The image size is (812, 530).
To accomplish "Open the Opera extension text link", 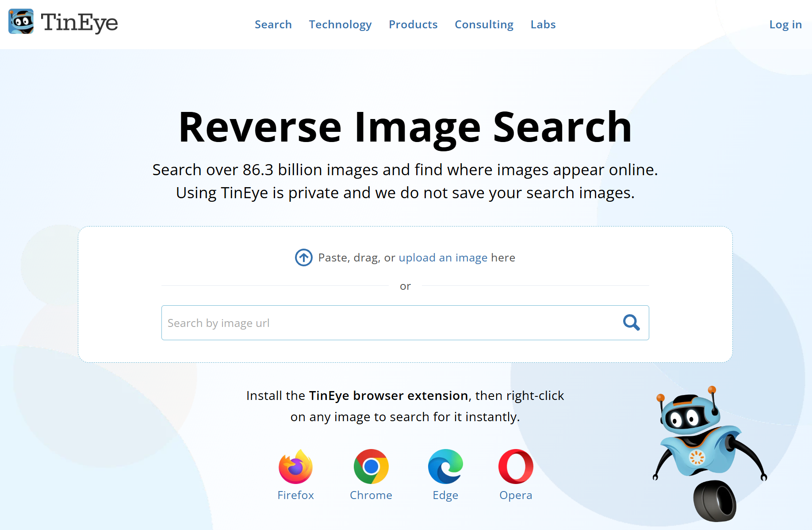I will pos(516,495).
